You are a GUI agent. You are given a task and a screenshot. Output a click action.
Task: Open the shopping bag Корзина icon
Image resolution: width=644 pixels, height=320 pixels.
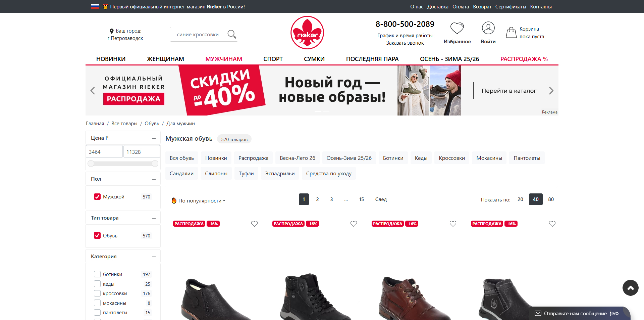[511, 32]
